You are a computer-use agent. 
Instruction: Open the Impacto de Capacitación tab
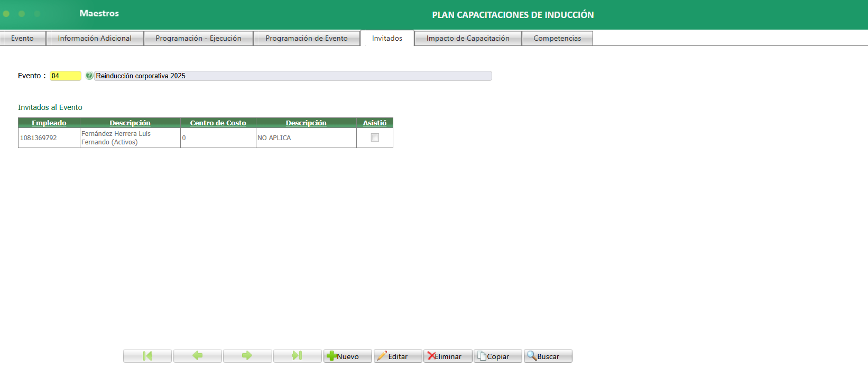point(468,38)
